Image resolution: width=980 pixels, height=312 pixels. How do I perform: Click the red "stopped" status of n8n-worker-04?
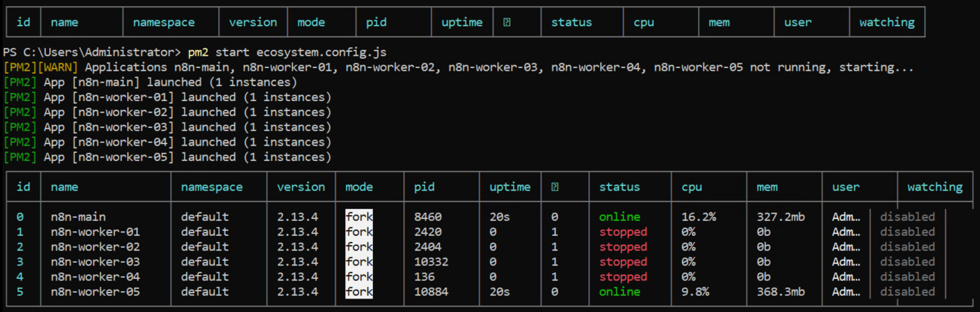click(x=623, y=277)
